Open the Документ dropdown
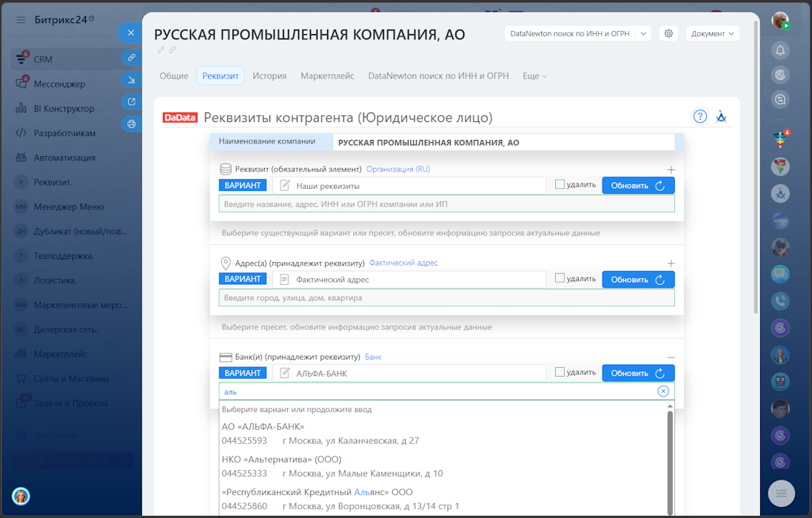 coord(713,33)
